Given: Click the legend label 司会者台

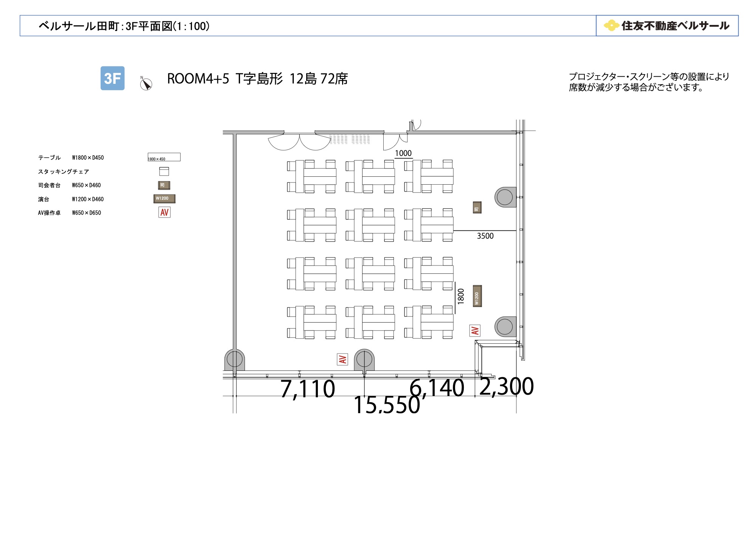Looking at the screenshot, I should (50, 185).
